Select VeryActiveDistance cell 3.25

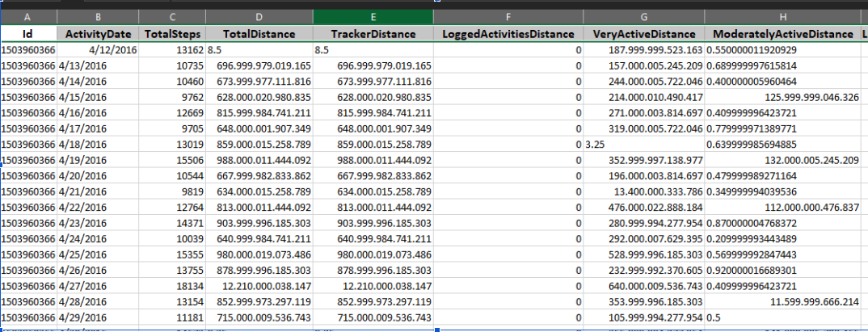click(644, 145)
